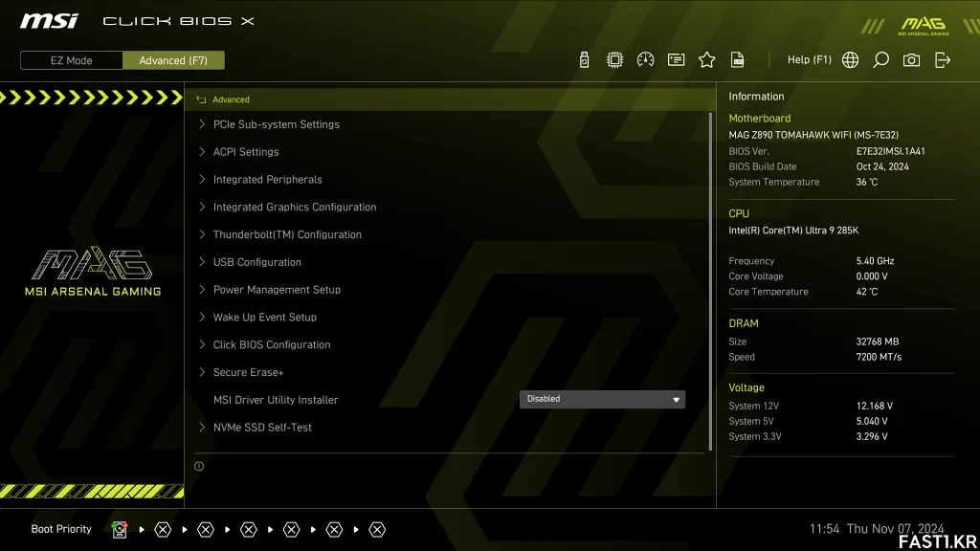Open the M-Flash USB BIOS update icon

tap(584, 60)
